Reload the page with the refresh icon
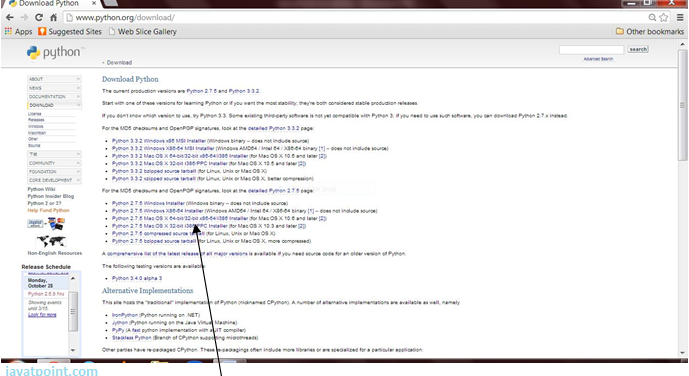 coord(39,18)
